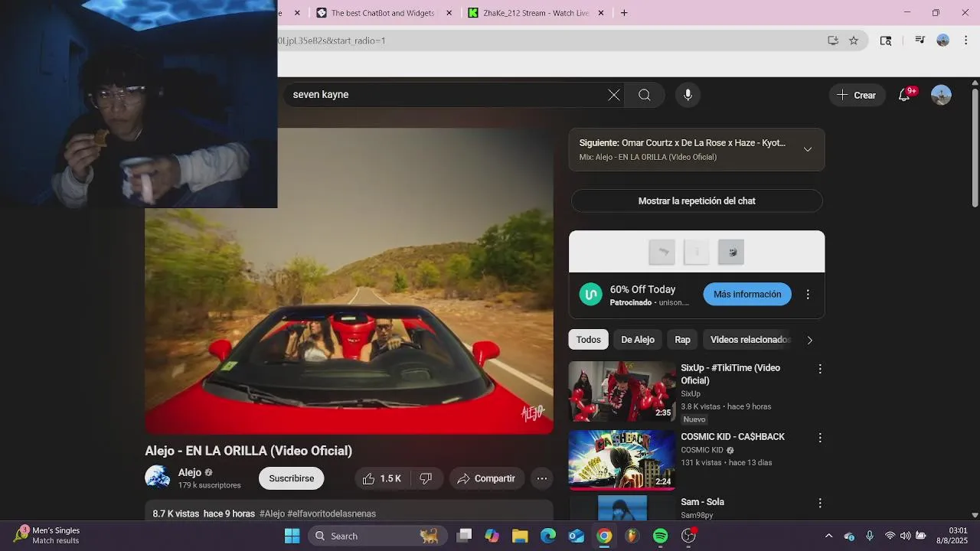The width and height of the screenshot is (980, 551).
Task: Close The best ChatBot and Widgets tab
Action: coord(449,13)
